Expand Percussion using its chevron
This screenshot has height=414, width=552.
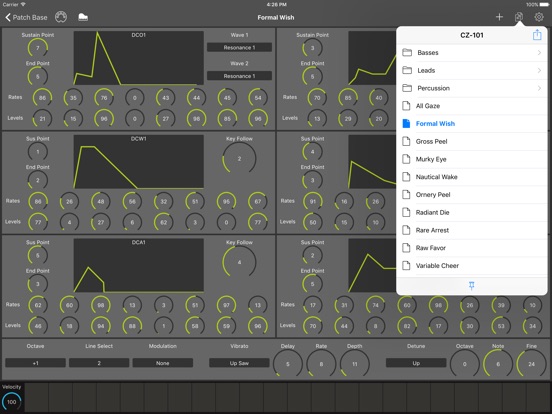pyautogui.click(x=539, y=88)
